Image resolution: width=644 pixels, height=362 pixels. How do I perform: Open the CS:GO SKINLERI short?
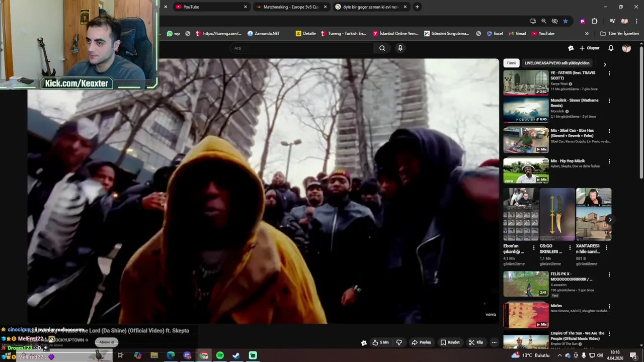(x=557, y=214)
